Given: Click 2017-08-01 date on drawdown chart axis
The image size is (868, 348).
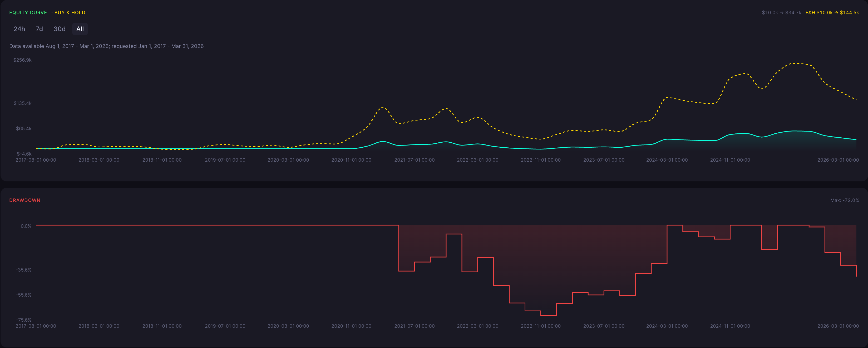Looking at the screenshot, I should [36, 326].
